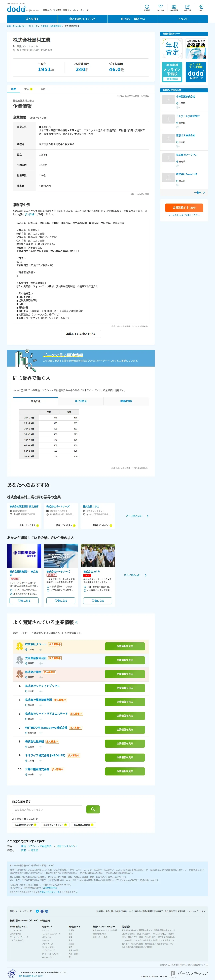The height and width of the screenshot is (980, 215).
Task: Click the 会社名を入力してください search field
Action: click(x=47, y=810)
